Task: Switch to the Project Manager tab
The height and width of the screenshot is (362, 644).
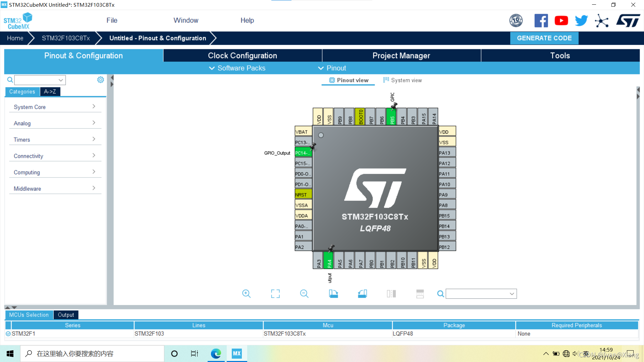Action: [x=401, y=56]
